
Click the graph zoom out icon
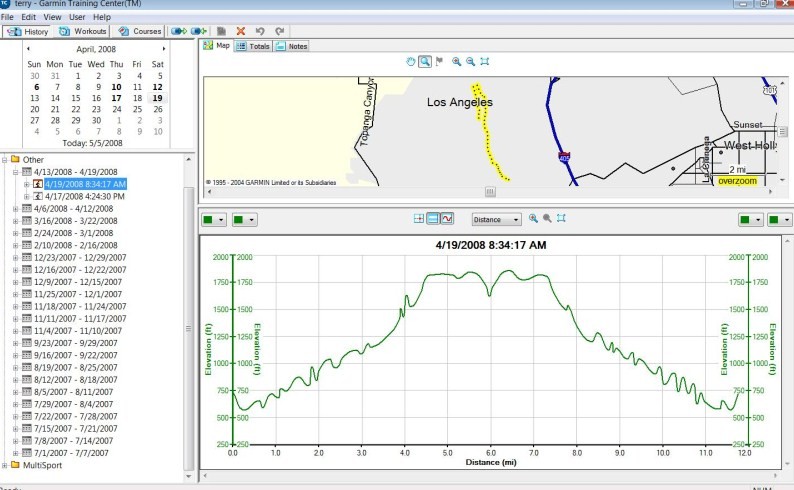547,218
